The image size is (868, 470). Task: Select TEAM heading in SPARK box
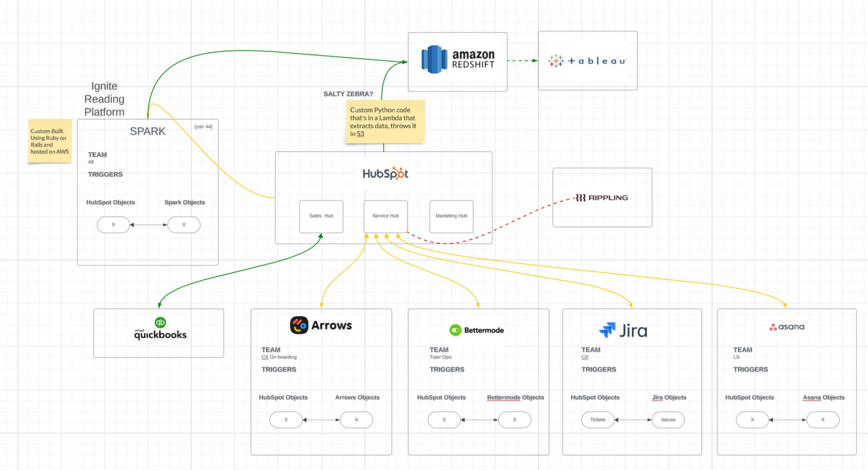coord(97,155)
